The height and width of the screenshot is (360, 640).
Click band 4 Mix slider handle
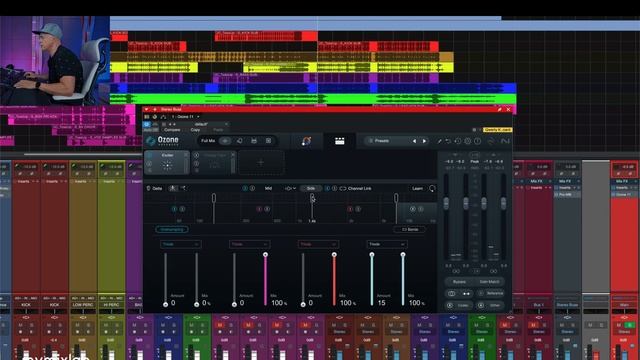403,255
